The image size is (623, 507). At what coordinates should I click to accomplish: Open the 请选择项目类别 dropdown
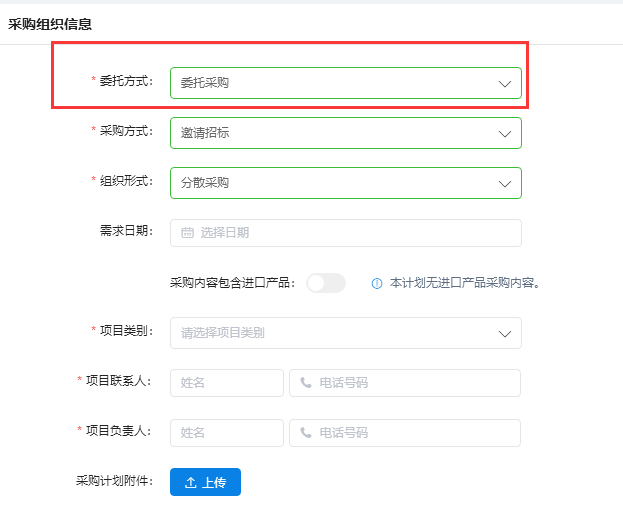pyautogui.click(x=345, y=333)
